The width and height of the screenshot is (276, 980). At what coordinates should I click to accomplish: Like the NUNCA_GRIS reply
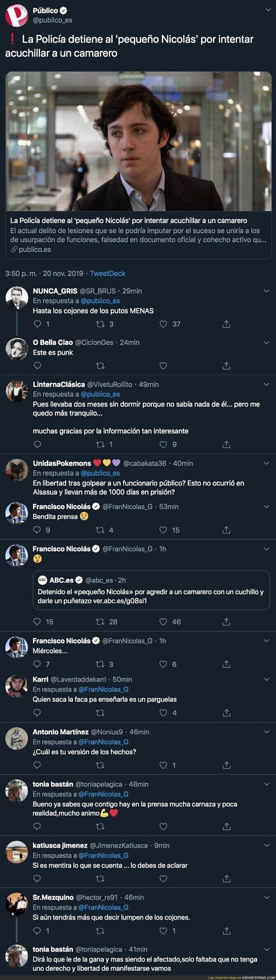click(163, 324)
